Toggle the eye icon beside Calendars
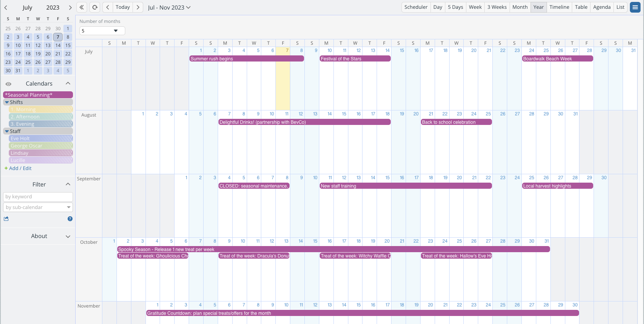Image resolution: width=644 pixels, height=324 pixels. [x=8, y=84]
